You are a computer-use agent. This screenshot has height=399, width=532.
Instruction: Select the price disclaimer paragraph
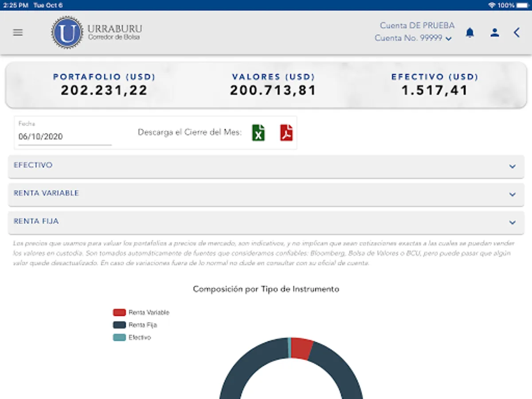point(264,253)
